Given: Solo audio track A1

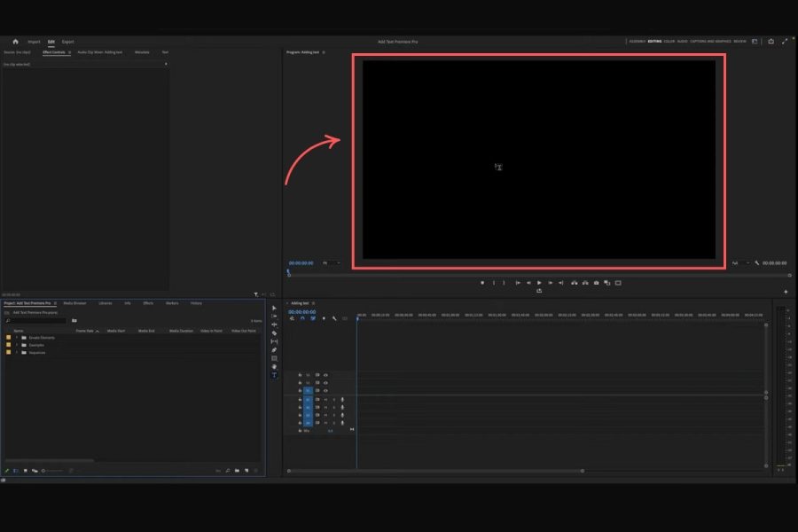Looking at the screenshot, I should [x=334, y=400].
